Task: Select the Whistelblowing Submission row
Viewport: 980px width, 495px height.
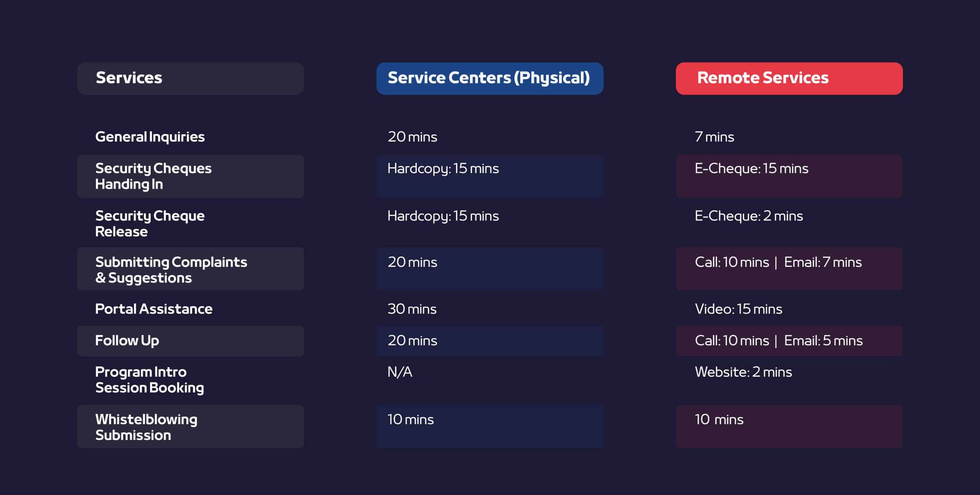Action: [x=146, y=427]
